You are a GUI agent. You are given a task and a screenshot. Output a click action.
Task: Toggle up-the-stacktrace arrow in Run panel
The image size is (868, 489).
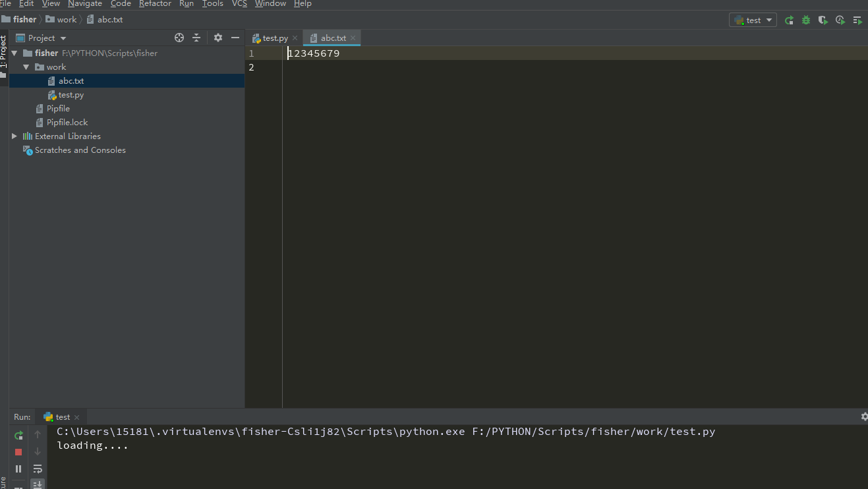(38, 434)
